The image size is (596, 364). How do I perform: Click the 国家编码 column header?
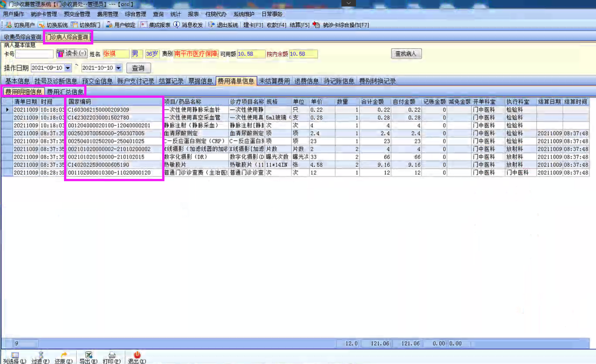point(114,102)
